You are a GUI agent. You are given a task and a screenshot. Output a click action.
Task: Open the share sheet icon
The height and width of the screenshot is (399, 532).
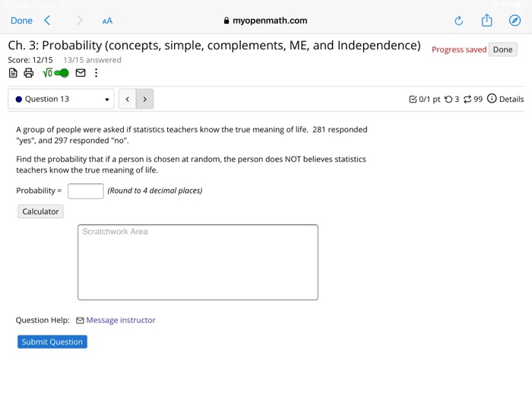pos(487,20)
